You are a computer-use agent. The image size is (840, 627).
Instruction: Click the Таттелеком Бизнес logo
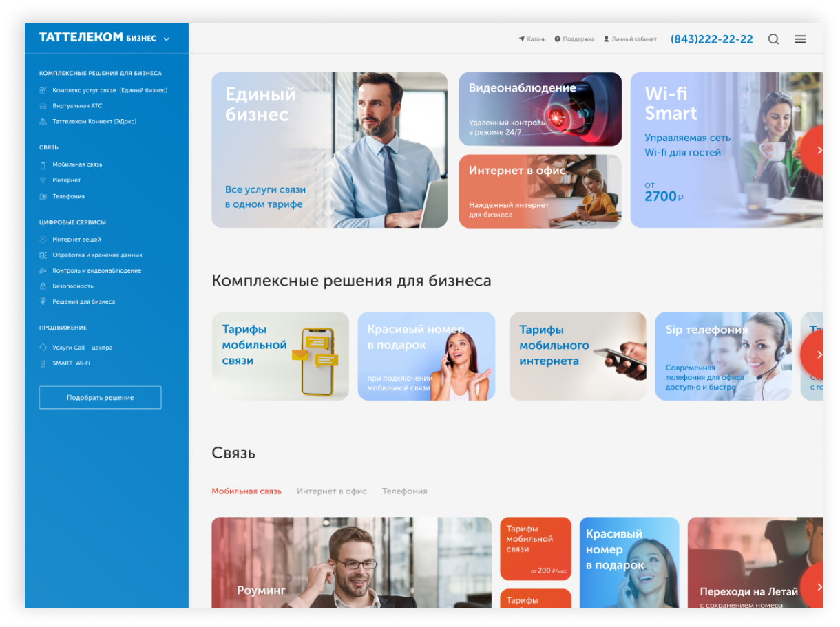(98, 38)
